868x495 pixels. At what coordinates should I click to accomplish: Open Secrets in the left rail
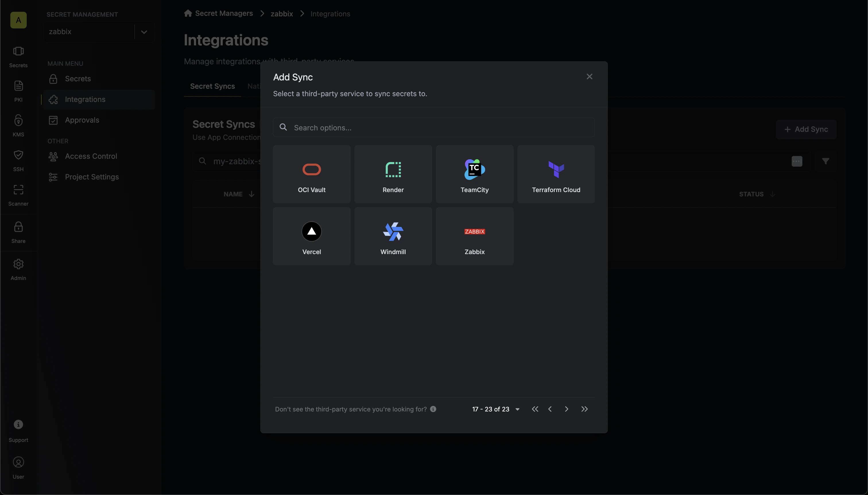tap(18, 57)
